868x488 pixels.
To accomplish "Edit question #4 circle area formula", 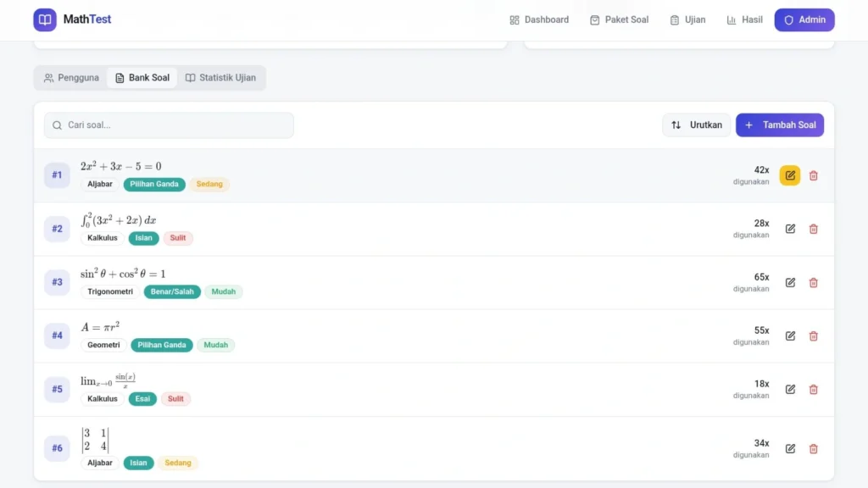I will pos(790,335).
